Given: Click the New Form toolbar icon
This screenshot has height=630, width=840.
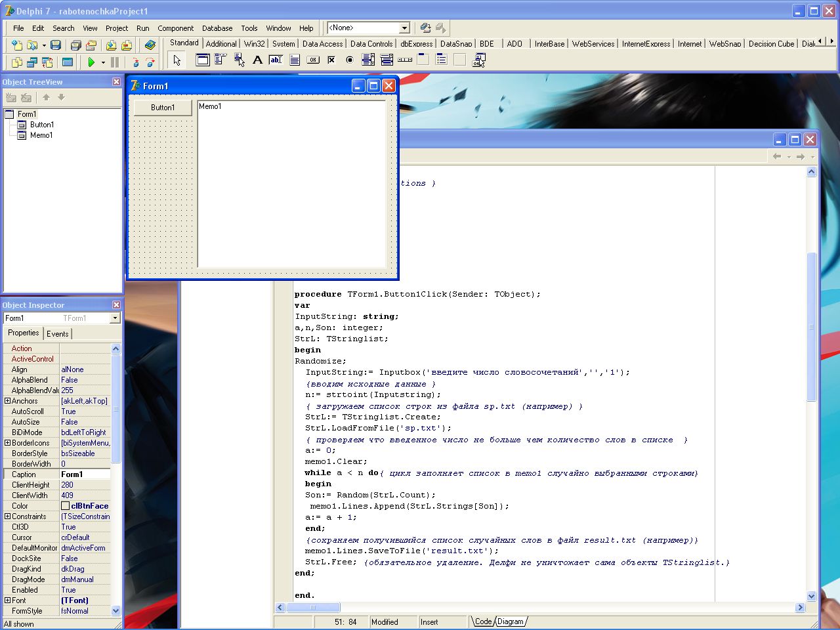Looking at the screenshot, I should 68,62.
